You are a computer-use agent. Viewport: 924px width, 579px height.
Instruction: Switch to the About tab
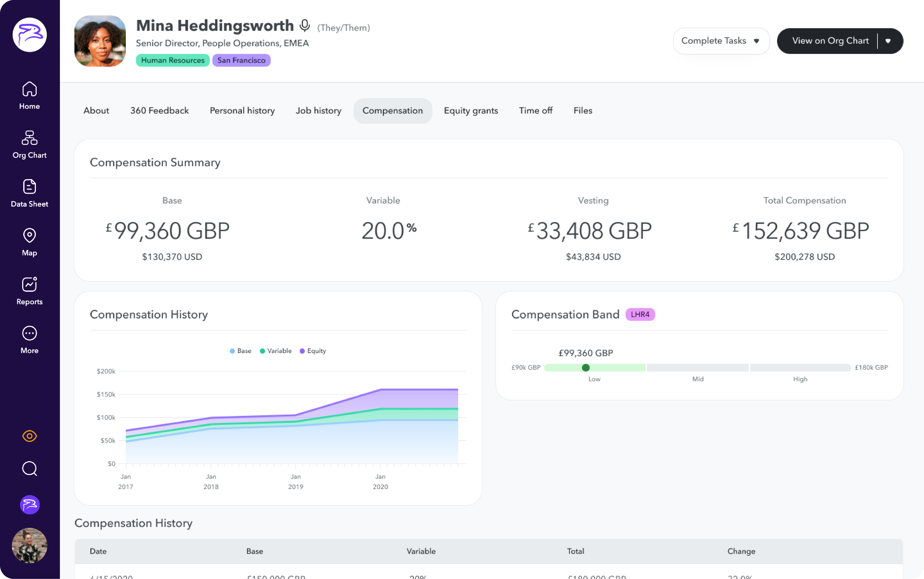pos(96,111)
